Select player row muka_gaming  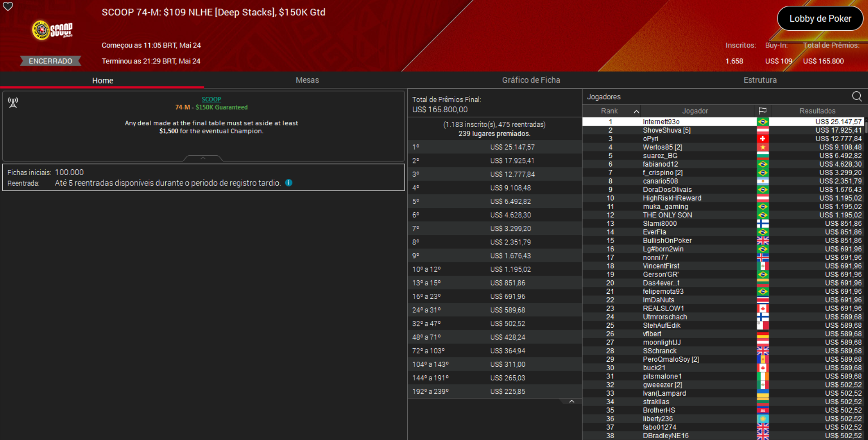click(723, 207)
